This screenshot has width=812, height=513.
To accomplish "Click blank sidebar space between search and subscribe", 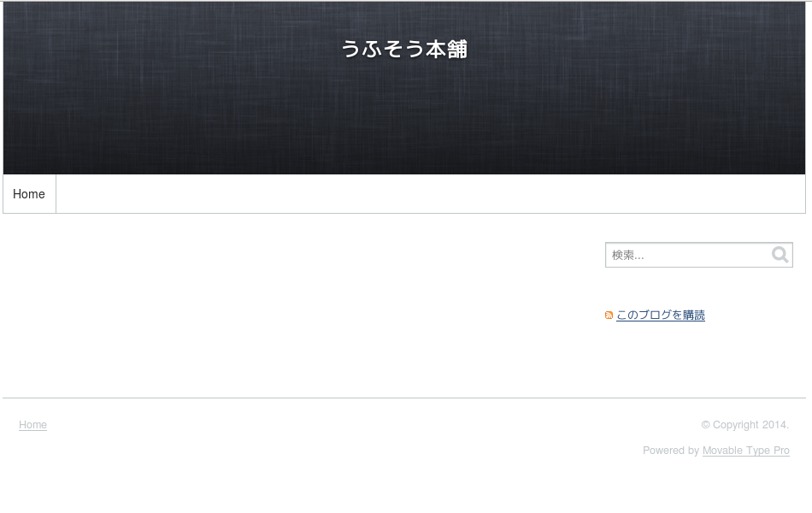I will (x=697, y=288).
